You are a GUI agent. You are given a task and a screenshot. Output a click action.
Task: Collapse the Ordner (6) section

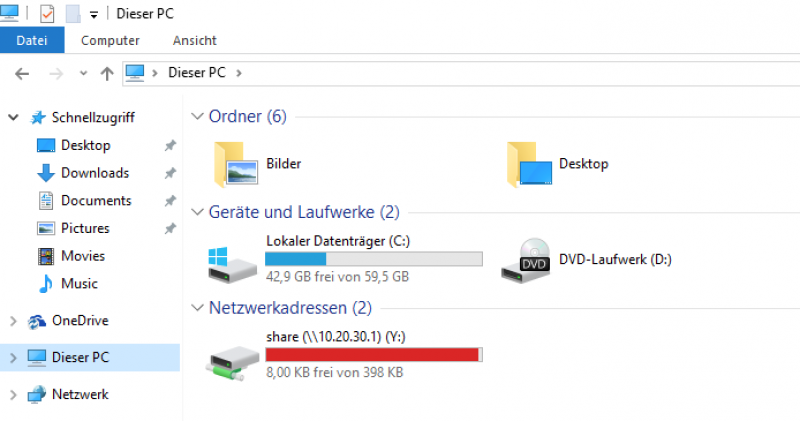(x=197, y=116)
